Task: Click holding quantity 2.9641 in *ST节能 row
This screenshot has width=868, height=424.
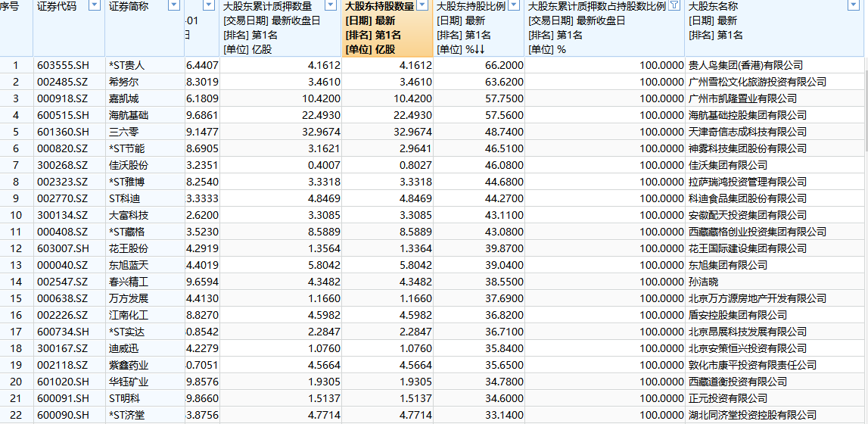Action: [x=415, y=148]
